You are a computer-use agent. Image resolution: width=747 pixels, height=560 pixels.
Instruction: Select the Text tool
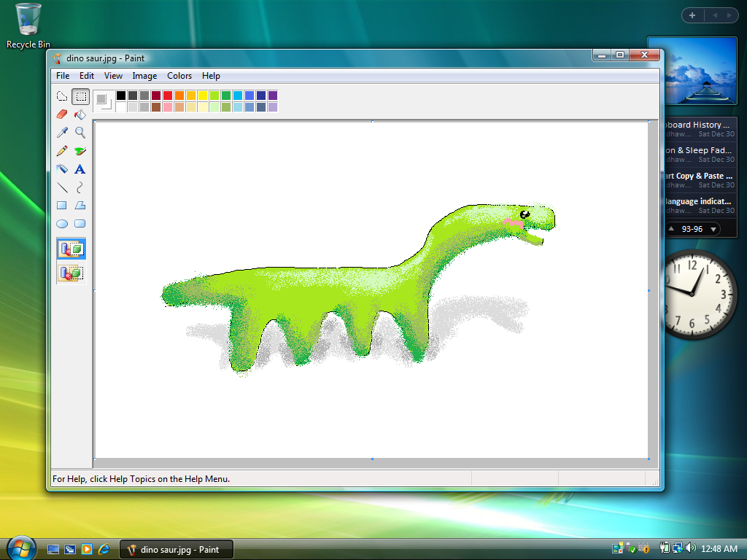click(x=80, y=169)
